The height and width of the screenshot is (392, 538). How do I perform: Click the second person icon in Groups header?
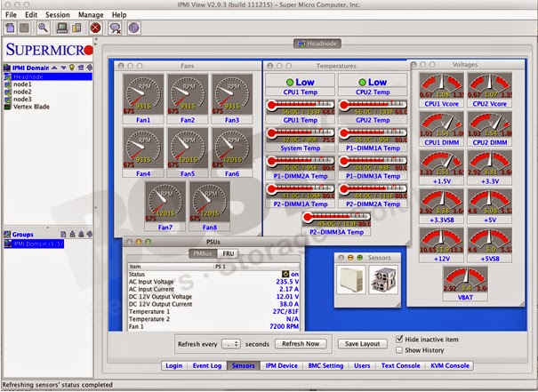81,235
